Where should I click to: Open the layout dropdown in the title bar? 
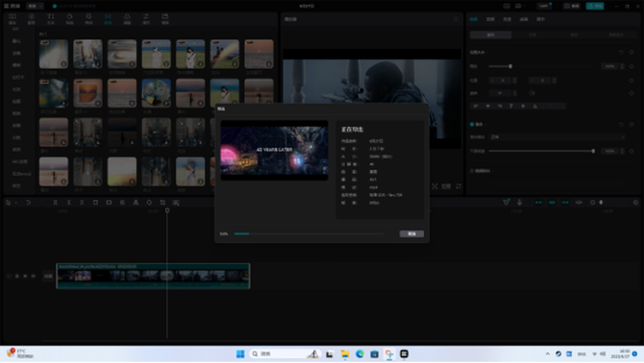click(521, 6)
